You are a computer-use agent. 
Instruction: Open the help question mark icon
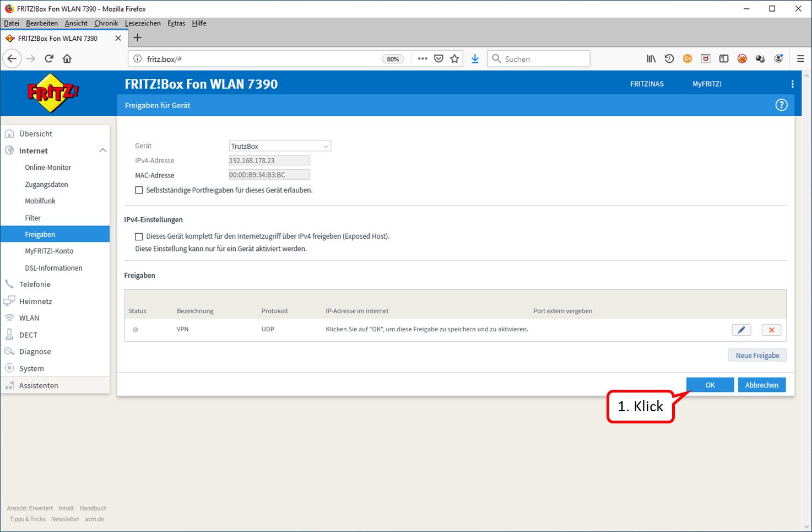(781, 105)
